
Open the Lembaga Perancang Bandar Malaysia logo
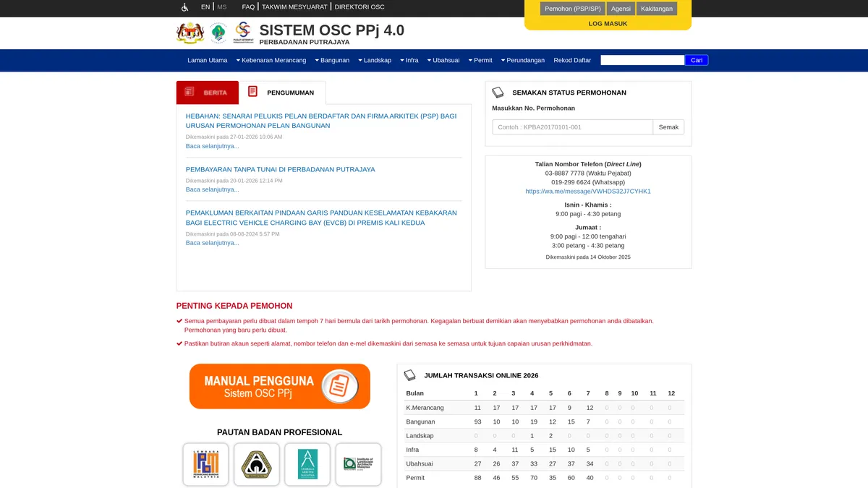pos(206,464)
